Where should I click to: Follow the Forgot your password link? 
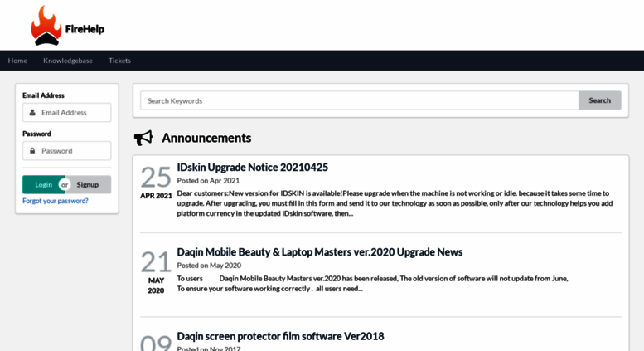(55, 201)
